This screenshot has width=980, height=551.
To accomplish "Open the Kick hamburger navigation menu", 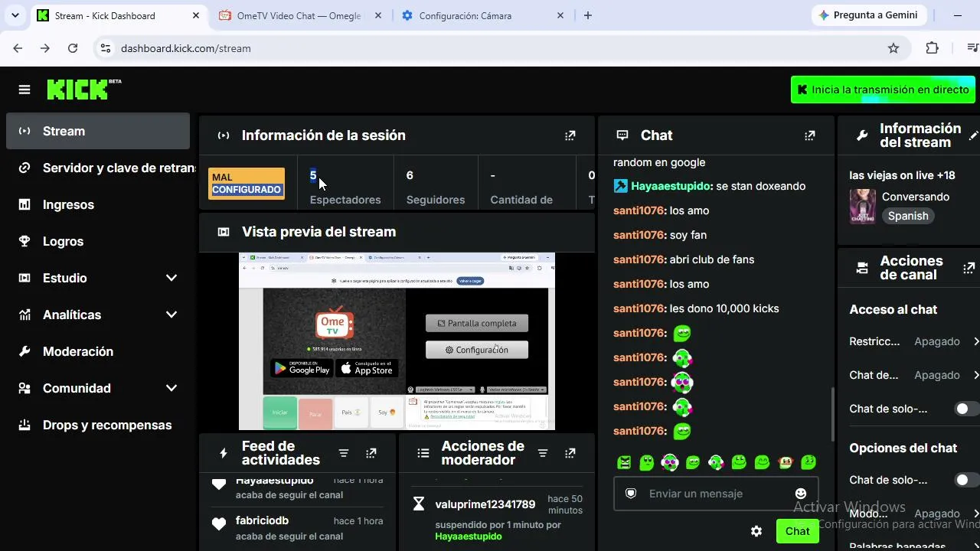I will 24,90.
